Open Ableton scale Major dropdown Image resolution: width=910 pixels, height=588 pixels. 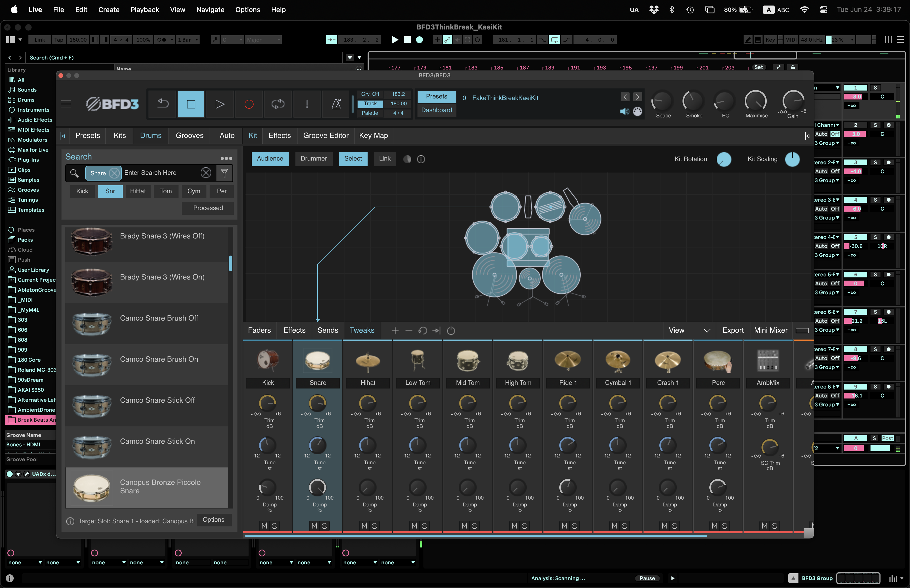[263, 40]
